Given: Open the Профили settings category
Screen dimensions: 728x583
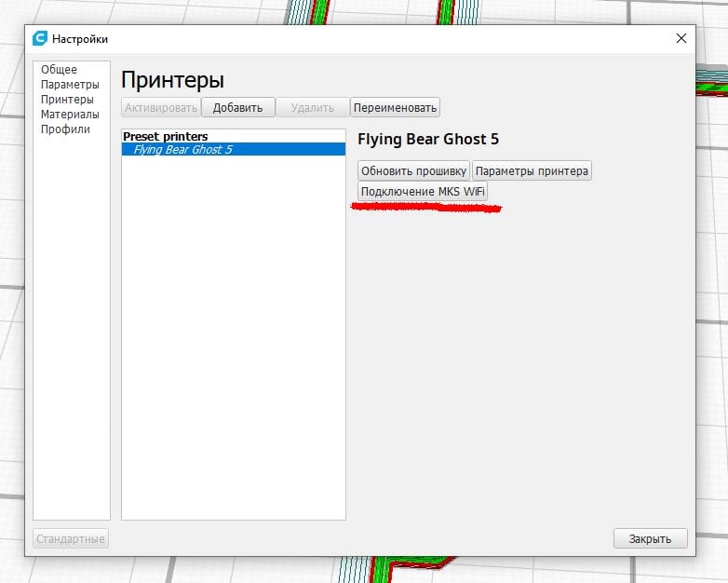Looking at the screenshot, I should [65, 129].
